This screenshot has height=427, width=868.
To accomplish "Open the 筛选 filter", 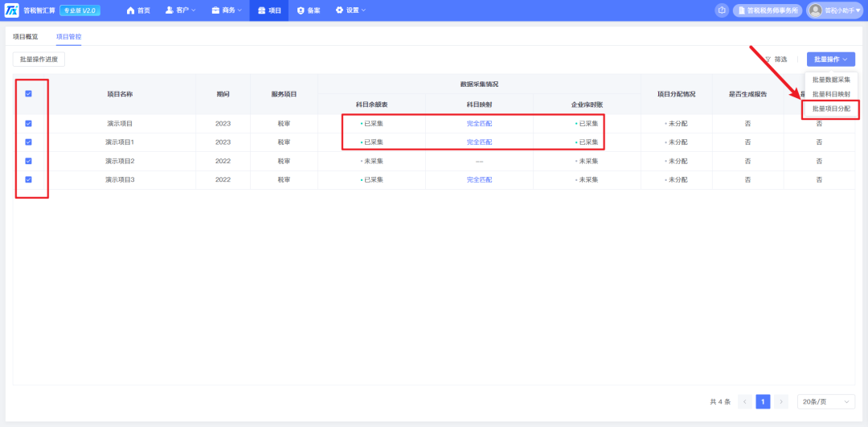I will [x=776, y=60].
